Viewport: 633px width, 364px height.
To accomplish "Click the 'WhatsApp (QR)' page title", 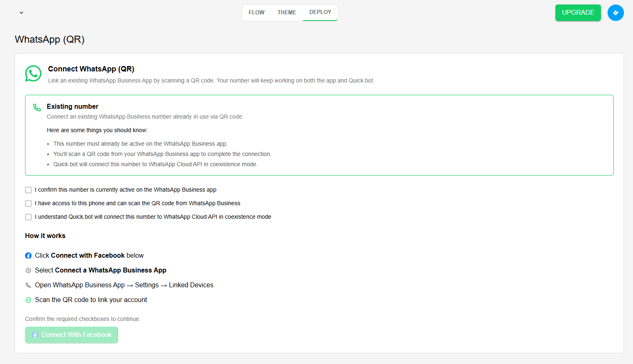I will (50, 39).
